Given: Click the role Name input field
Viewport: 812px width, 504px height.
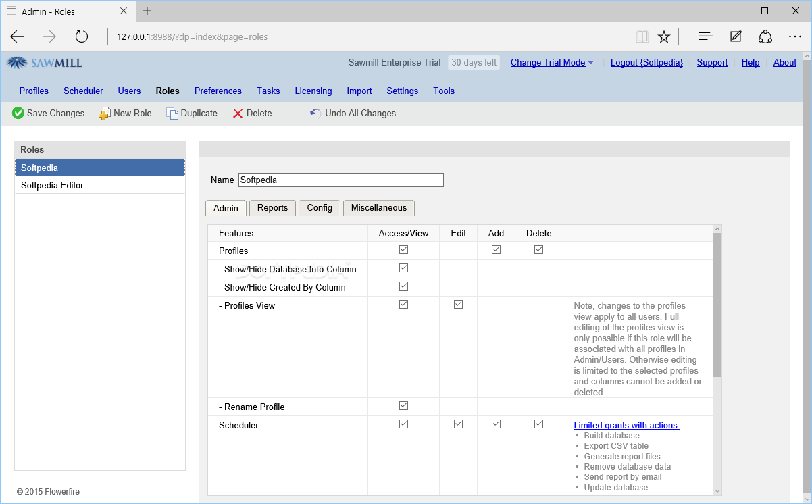Looking at the screenshot, I should 341,180.
